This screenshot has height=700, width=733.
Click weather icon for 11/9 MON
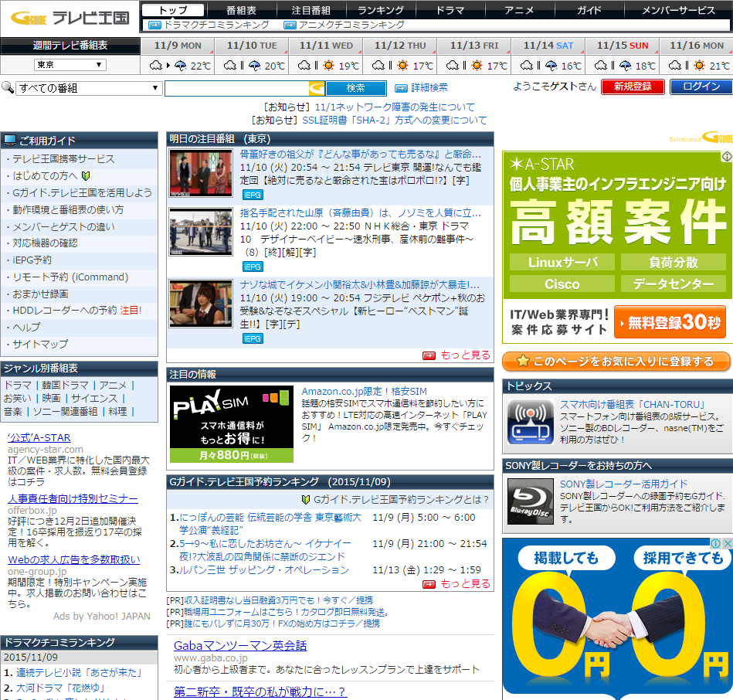pyautogui.click(x=168, y=66)
